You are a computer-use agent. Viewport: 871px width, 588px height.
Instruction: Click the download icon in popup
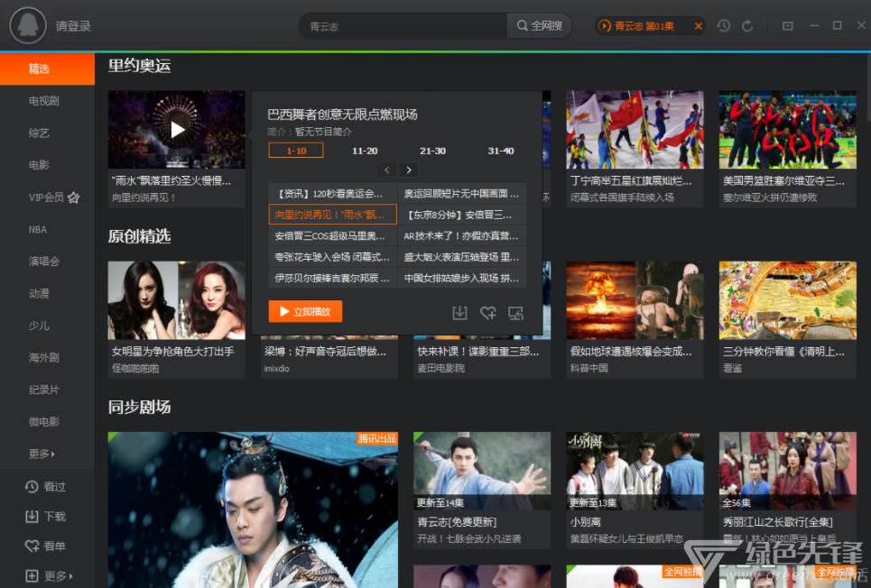click(x=459, y=313)
